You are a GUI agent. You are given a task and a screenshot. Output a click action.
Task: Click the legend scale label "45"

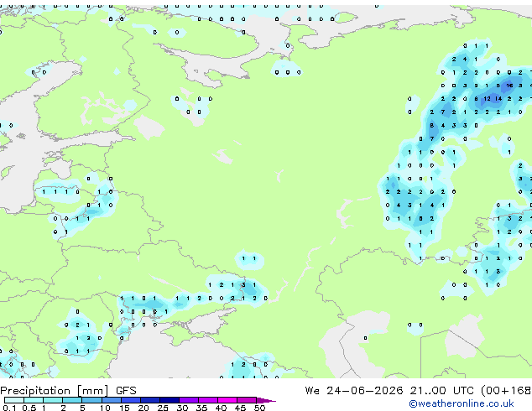click(240, 408)
